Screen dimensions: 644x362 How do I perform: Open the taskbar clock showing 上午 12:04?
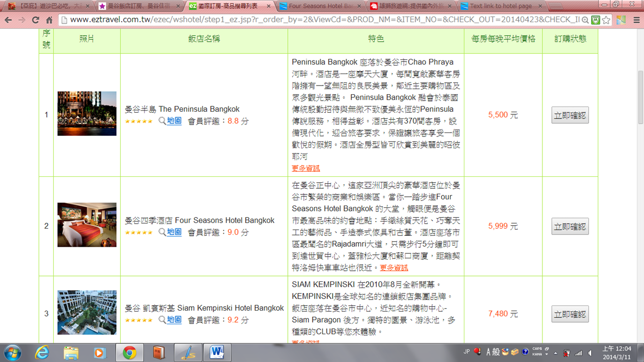(x=616, y=352)
